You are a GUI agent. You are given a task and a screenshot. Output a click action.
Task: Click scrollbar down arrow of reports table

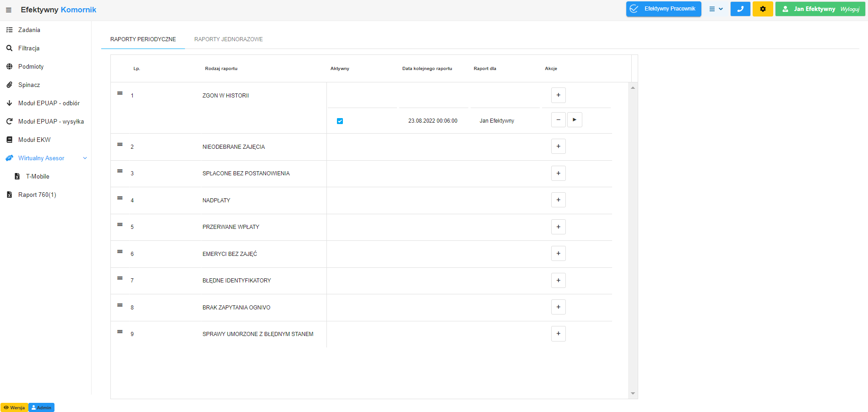tap(633, 393)
